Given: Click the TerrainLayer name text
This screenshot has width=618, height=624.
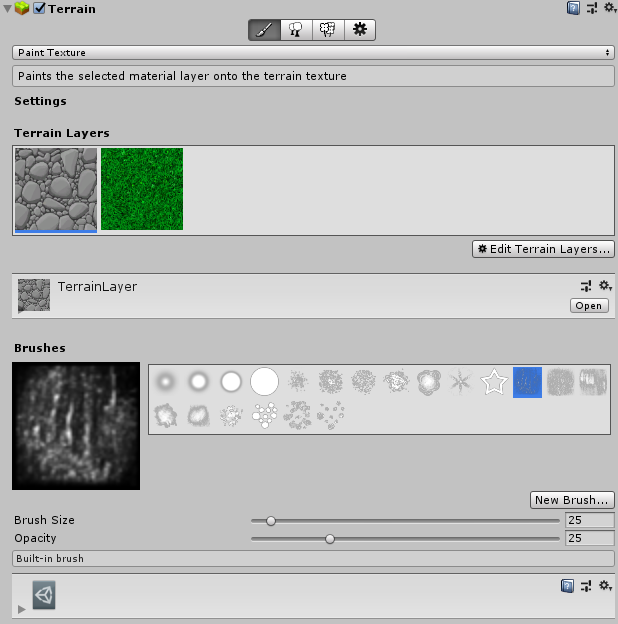Looking at the screenshot, I should (97, 287).
